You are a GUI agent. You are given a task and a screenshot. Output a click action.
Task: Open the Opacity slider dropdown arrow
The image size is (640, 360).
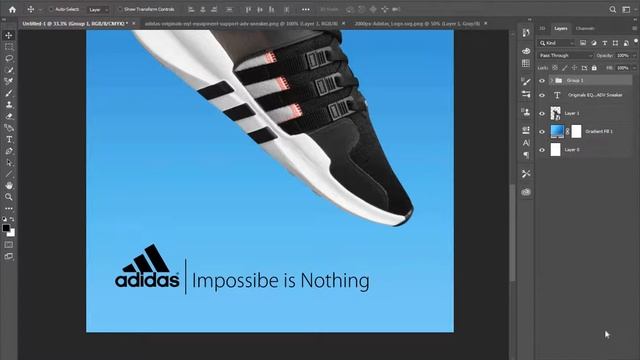tap(634, 56)
